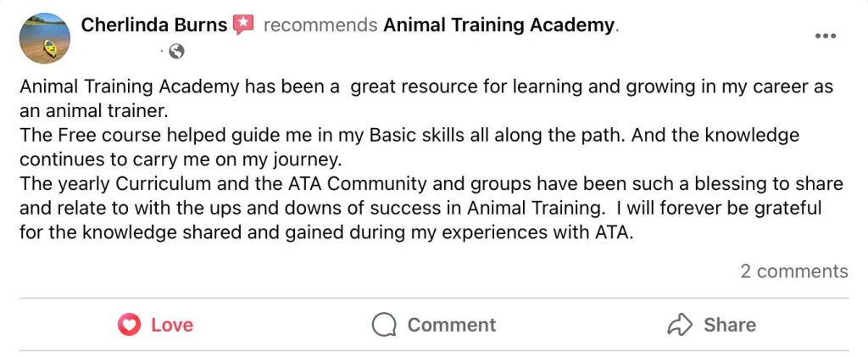Click the red heart Love icon

point(129,325)
